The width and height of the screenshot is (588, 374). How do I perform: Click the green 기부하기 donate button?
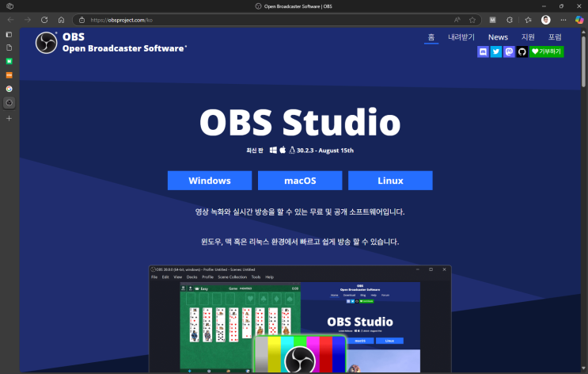point(546,52)
